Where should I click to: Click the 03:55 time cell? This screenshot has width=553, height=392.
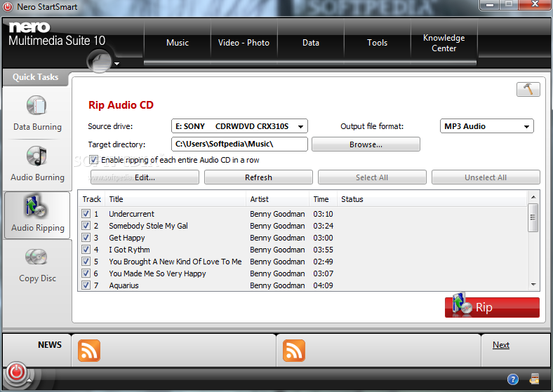[x=323, y=250]
